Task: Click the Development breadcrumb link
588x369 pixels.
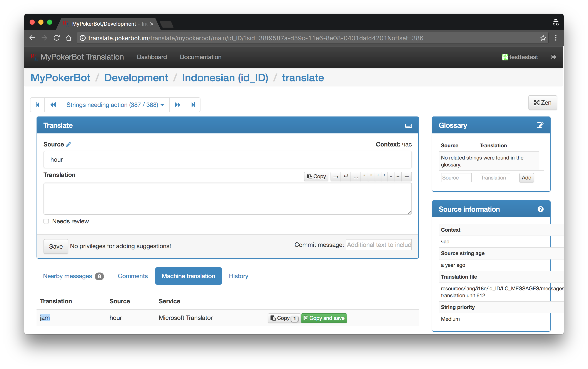Action: pyautogui.click(x=136, y=78)
